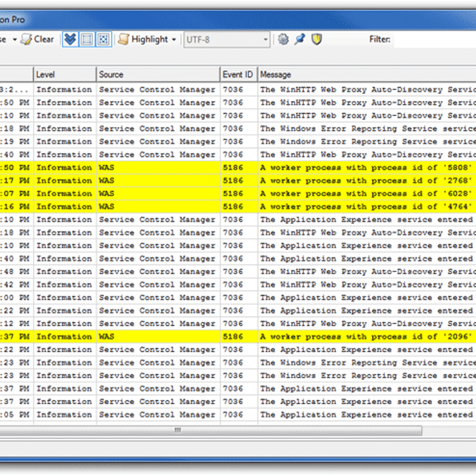Open the Highlight dropdown arrow
Image resolution: width=476 pixels, height=476 pixels.
[174, 40]
